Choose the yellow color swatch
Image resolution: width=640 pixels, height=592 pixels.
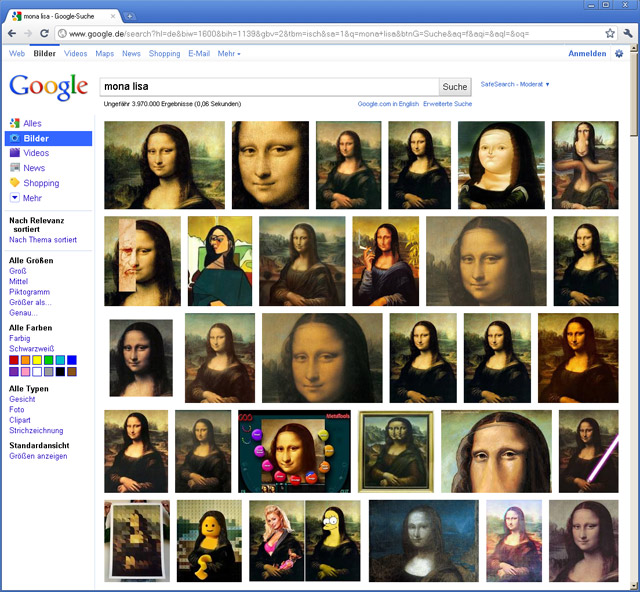pos(37,360)
